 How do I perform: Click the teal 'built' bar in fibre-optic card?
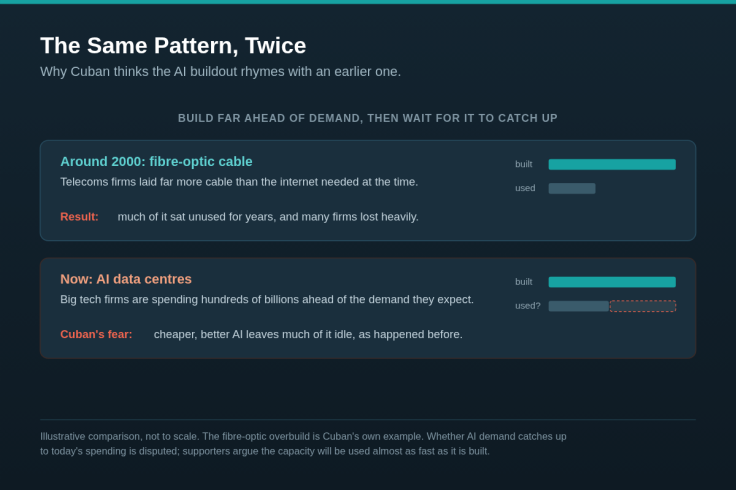612,164
